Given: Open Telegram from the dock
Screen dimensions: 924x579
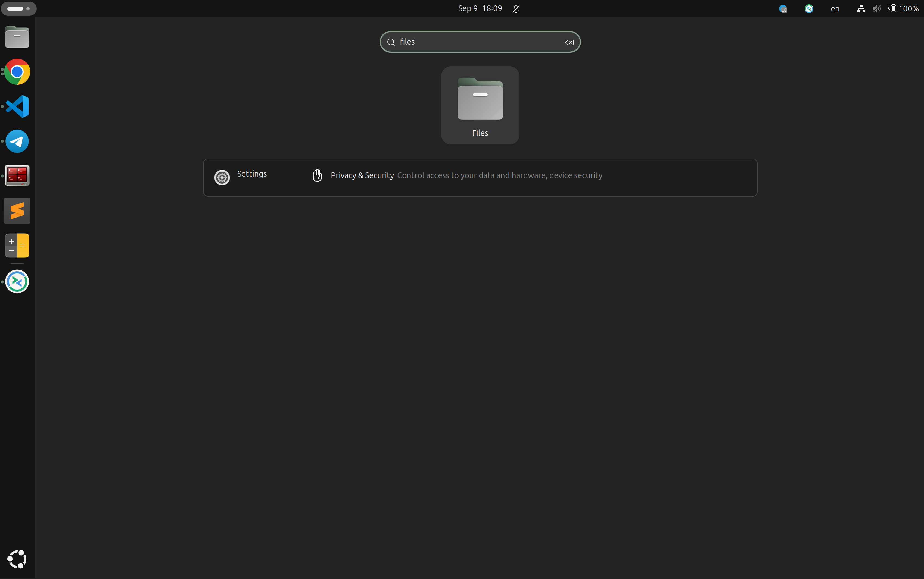Looking at the screenshot, I should click(17, 141).
